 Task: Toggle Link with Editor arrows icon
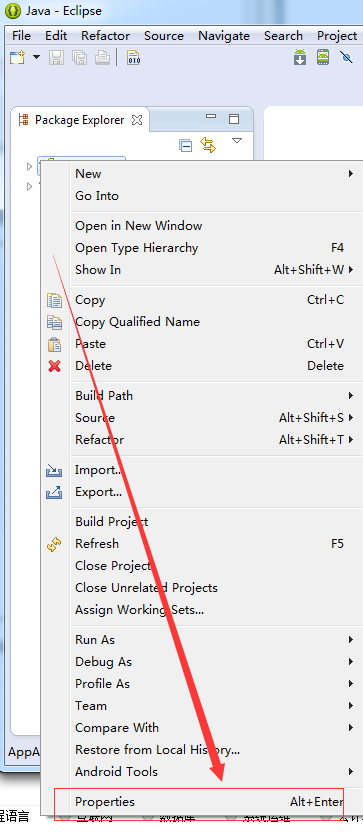coord(208,145)
